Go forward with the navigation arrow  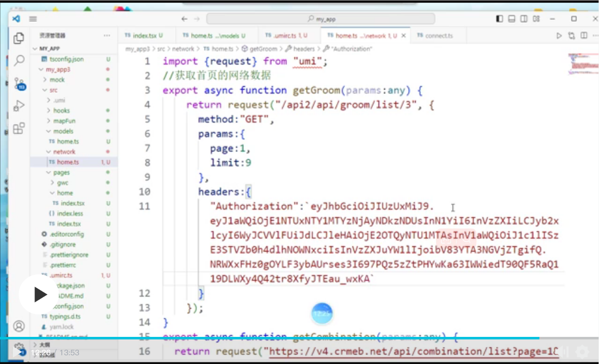click(197, 19)
